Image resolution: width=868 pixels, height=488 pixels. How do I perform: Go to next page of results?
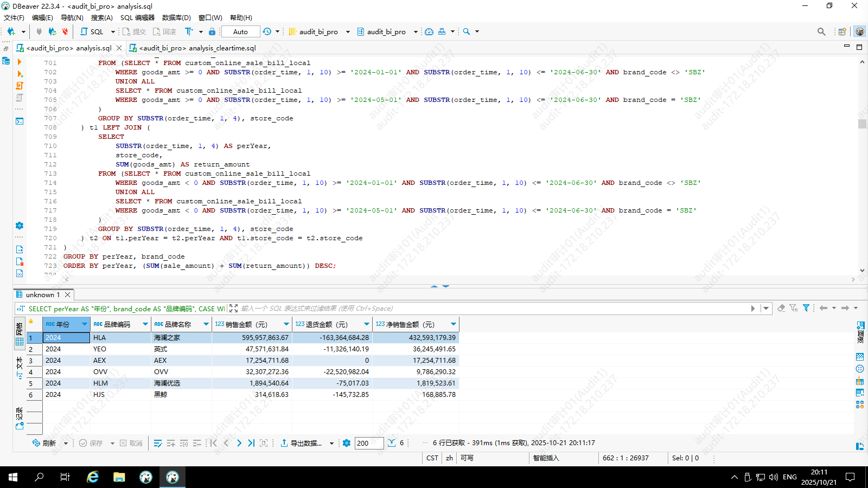239,443
